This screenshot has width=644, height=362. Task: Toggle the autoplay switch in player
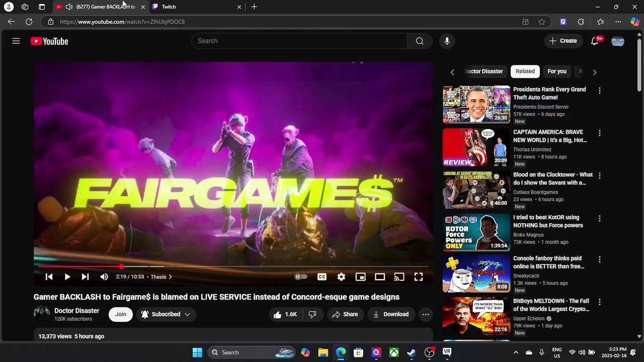coord(300,277)
